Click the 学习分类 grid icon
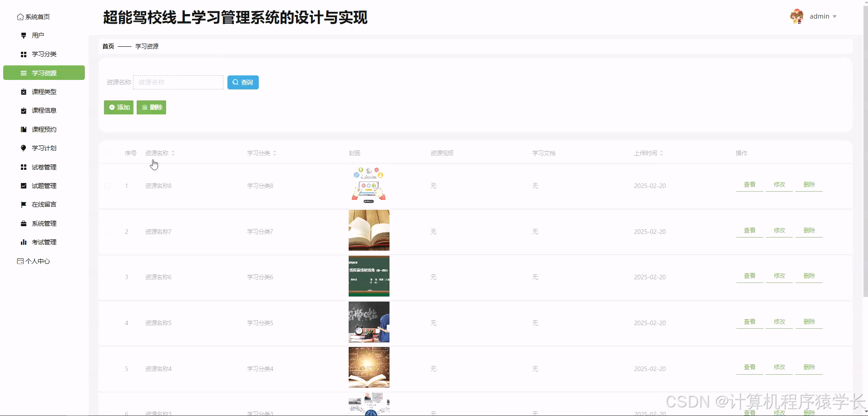Image resolution: width=868 pixels, height=416 pixels. pos(24,54)
